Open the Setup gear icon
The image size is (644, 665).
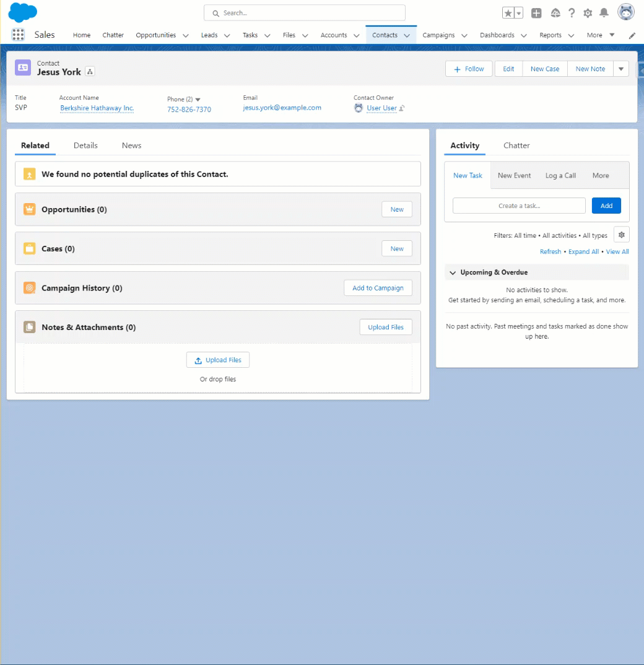tap(588, 13)
